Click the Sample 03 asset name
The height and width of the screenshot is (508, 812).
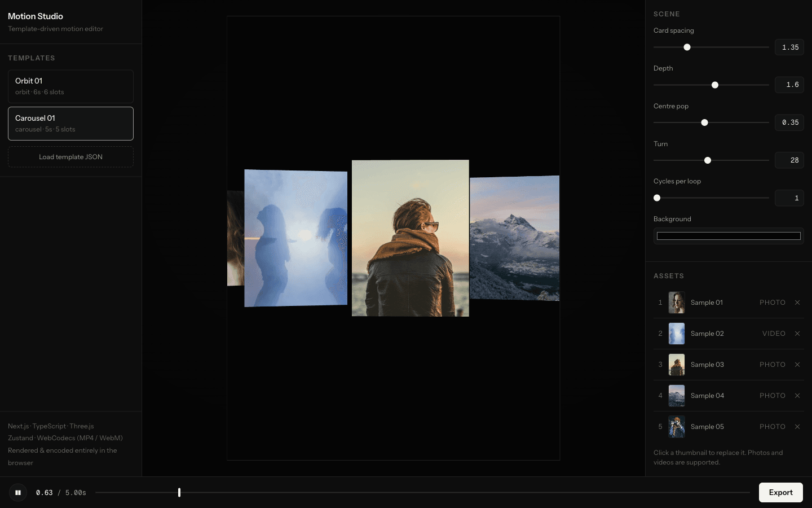(x=707, y=365)
